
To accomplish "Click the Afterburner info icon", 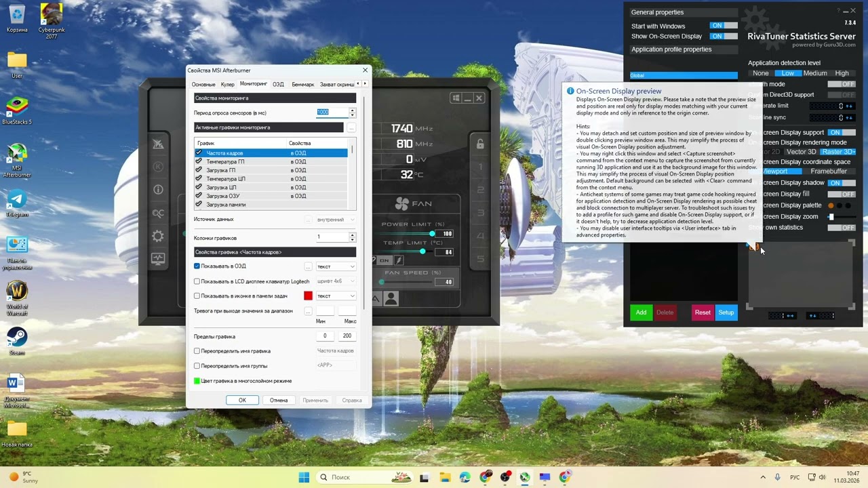I will 158,190.
